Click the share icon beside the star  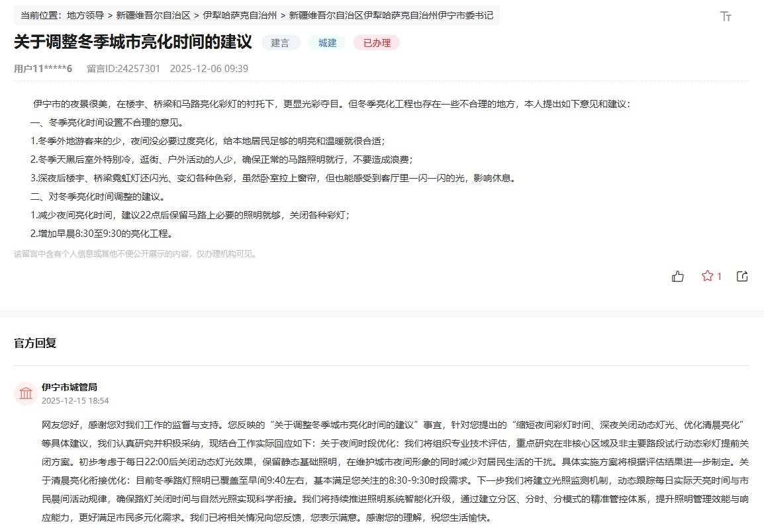tap(742, 277)
